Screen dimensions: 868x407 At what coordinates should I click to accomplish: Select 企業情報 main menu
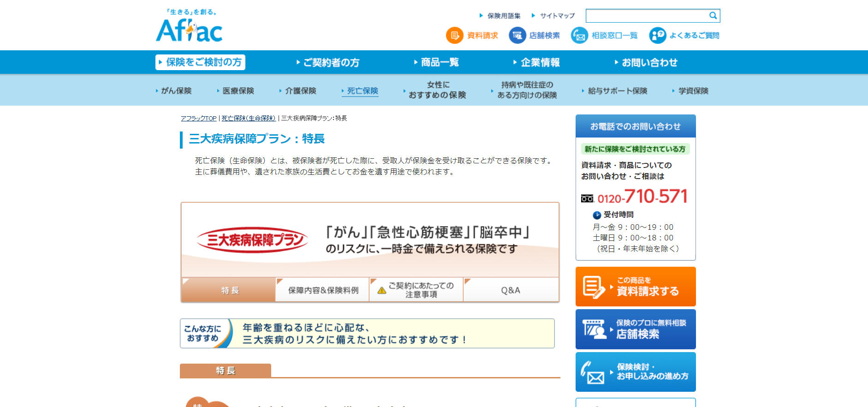coord(537,62)
